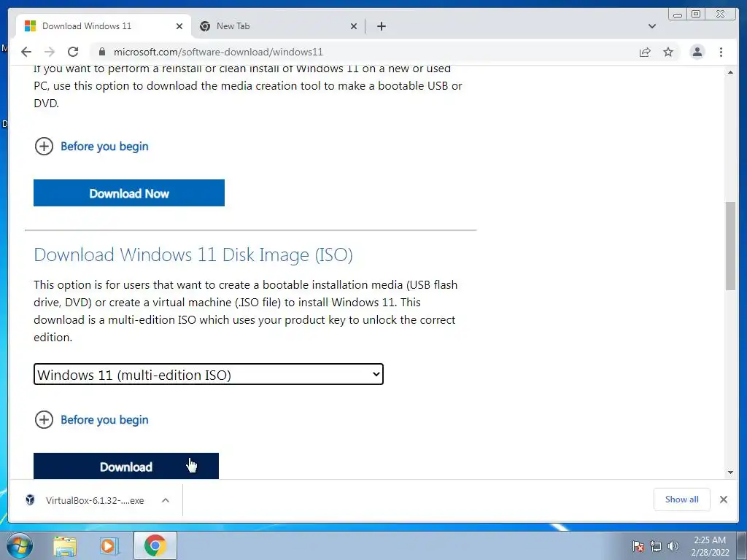
Task: Click the Chrome taskbar icon
Action: pos(155,545)
